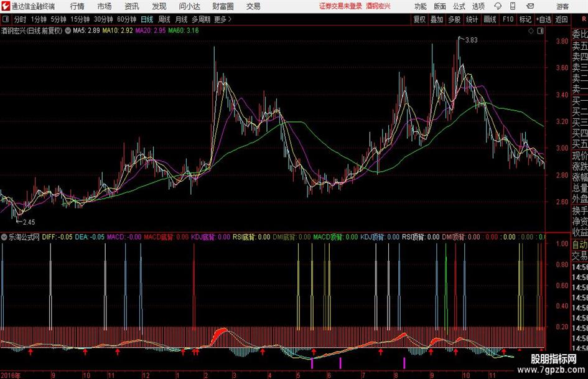Switch to 1分钟 period
Viewport: 588px width, 379px height.
pos(39,19)
